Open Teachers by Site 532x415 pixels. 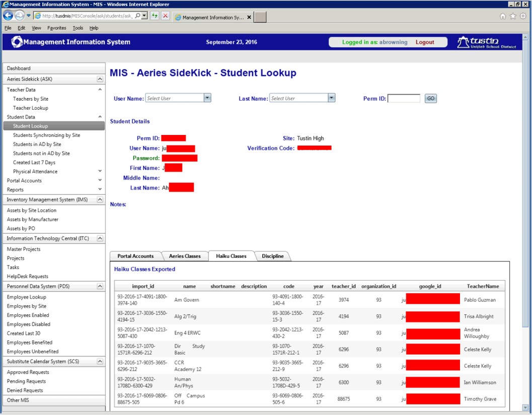pos(31,99)
